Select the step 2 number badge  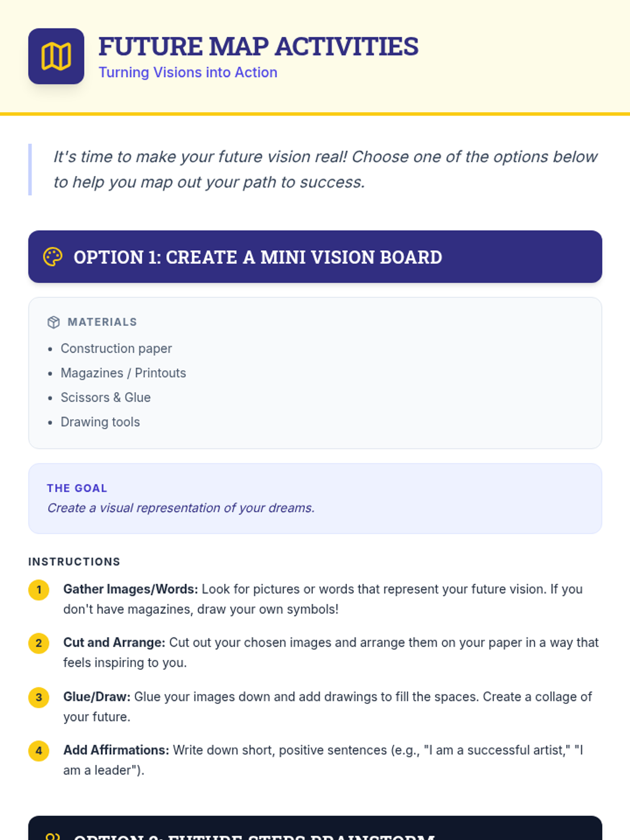[39, 643]
